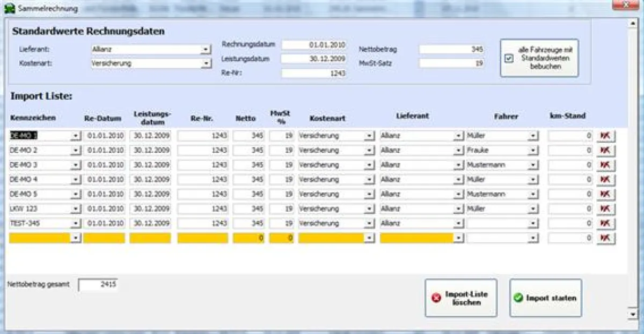
Task: Click the Nettobetrag gesamt total field
Action: pyautogui.click(x=98, y=285)
